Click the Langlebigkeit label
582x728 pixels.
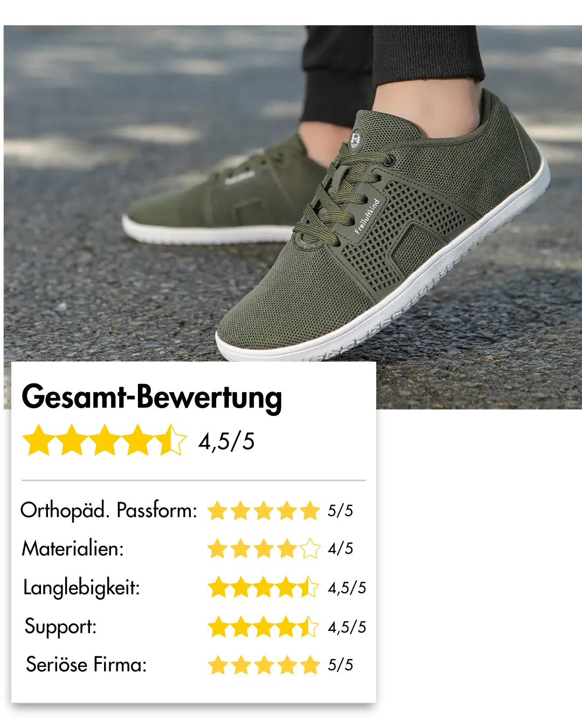81,587
